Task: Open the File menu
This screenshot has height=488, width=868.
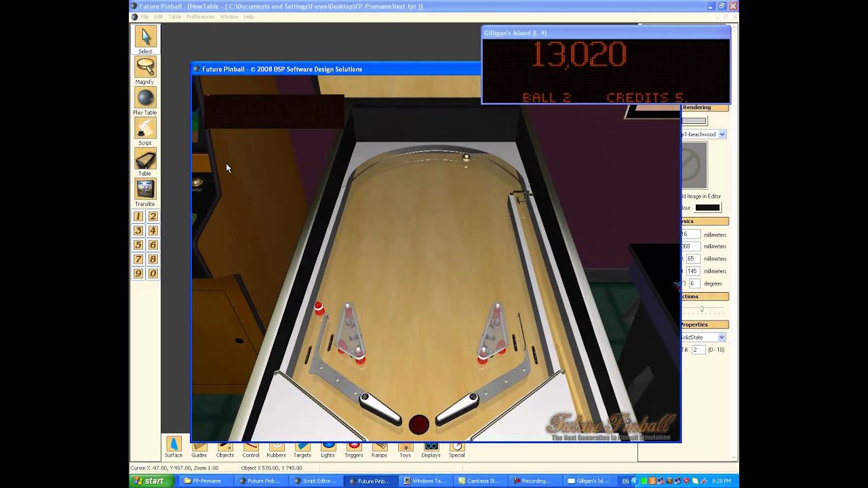Action: tap(144, 17)
